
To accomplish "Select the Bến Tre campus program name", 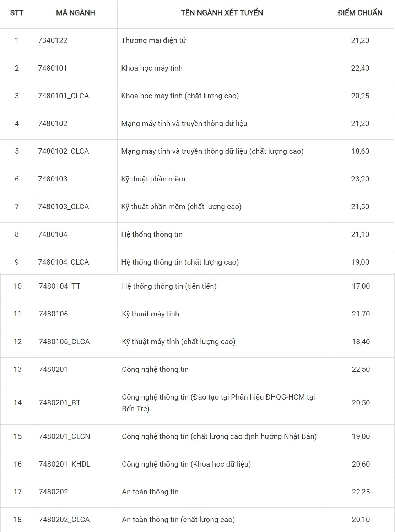I will 218,403.
